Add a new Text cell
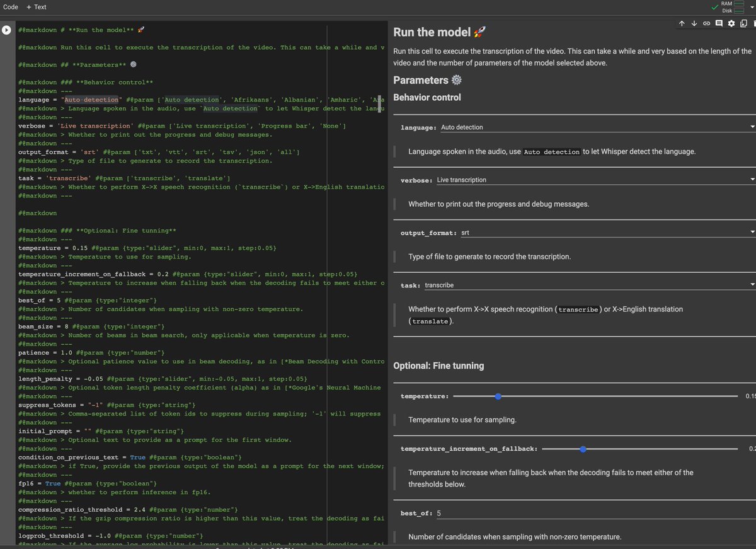The width and height of the screenshot is (756, 549). (35, 7)
